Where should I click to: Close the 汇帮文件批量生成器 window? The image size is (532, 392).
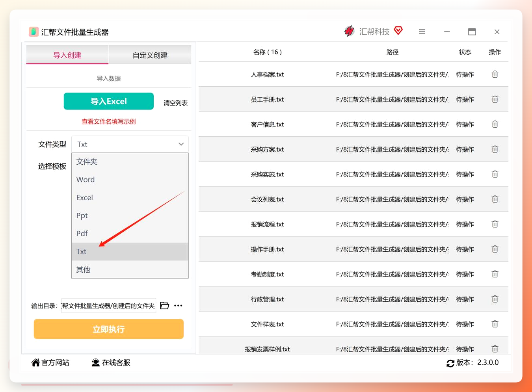click(x=497, y=32)
